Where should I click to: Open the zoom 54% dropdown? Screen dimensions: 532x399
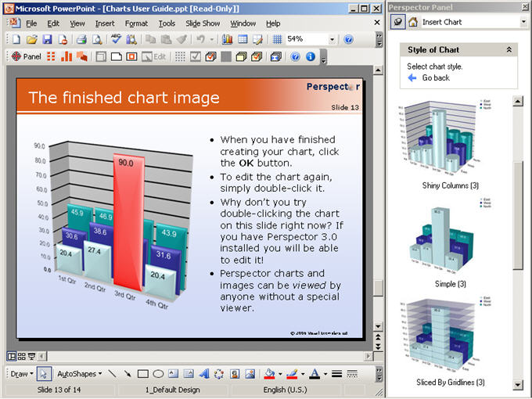(332, 39)
